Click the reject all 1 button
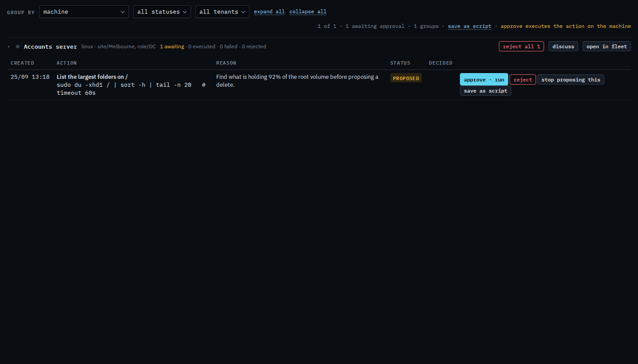 521,46
